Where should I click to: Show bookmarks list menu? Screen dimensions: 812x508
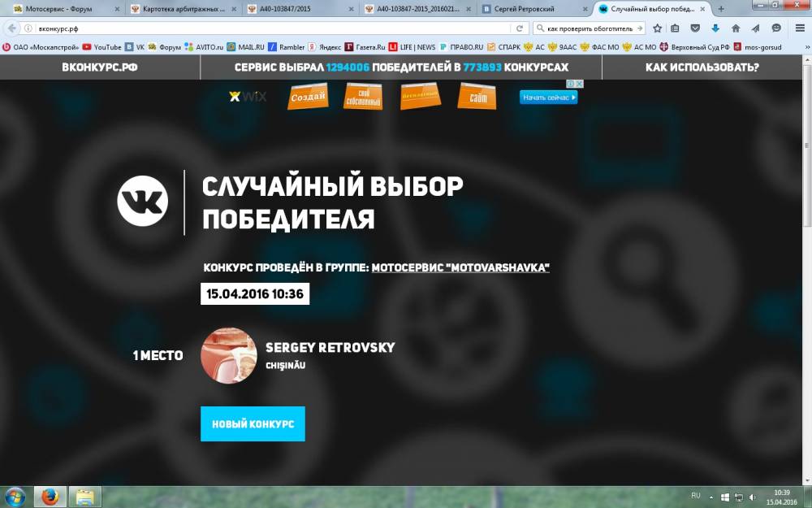(x=675, y=28)
